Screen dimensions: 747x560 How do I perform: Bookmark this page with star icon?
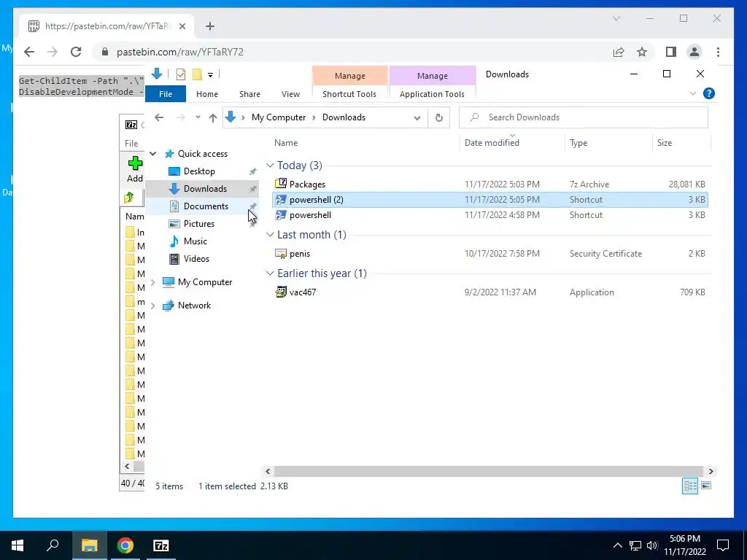tap(642, 52)
